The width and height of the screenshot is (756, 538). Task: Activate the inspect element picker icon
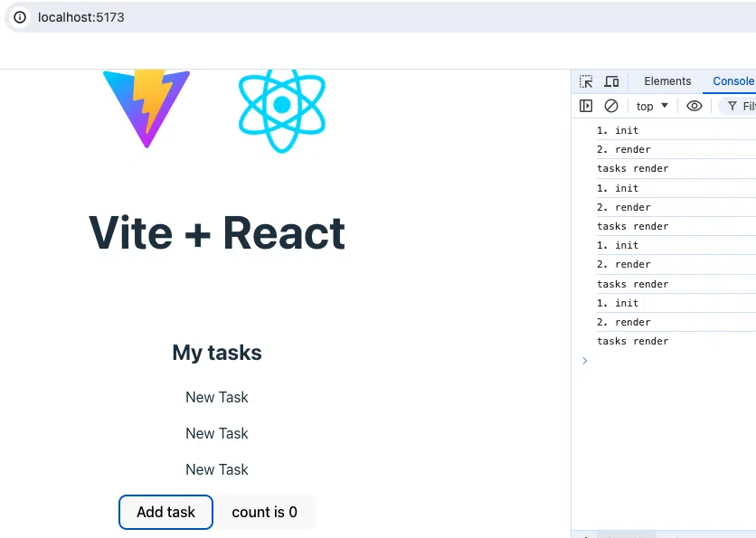pos(586,81)
